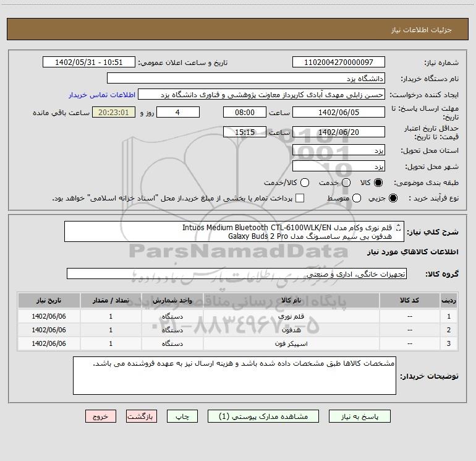Screen dimensions: 476x461
Task: Select the متوسط purchase type radio
Action: 357,198
